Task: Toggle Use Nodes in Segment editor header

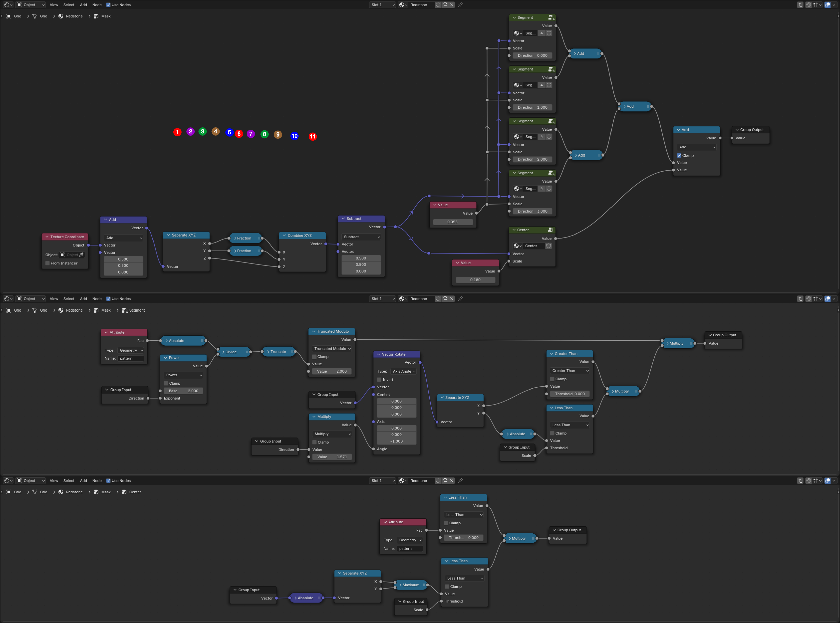Action: 108,299
